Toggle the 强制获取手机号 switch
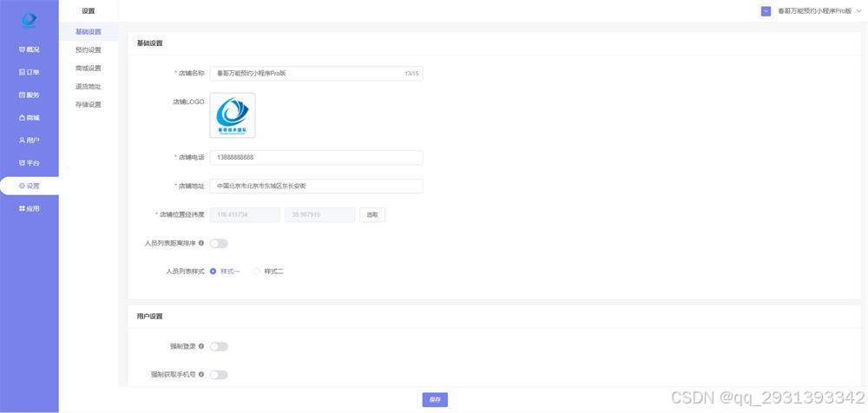This screenshot has height=413, width=868. (219, 375)
